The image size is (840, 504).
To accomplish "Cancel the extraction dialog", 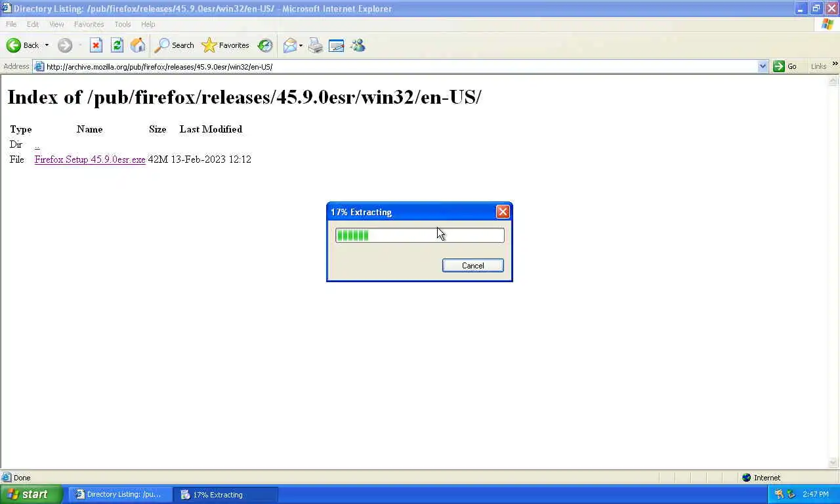I will pyautogui.click(x=472, y=266).
